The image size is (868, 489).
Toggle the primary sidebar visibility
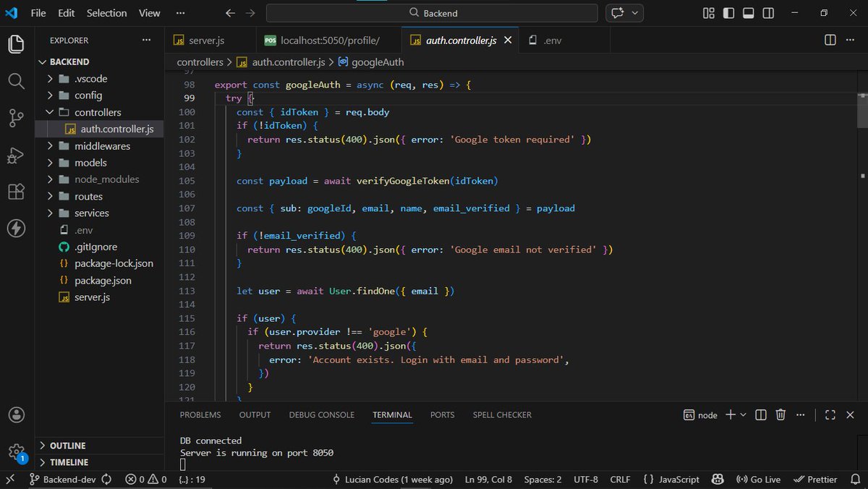(728, 12)
